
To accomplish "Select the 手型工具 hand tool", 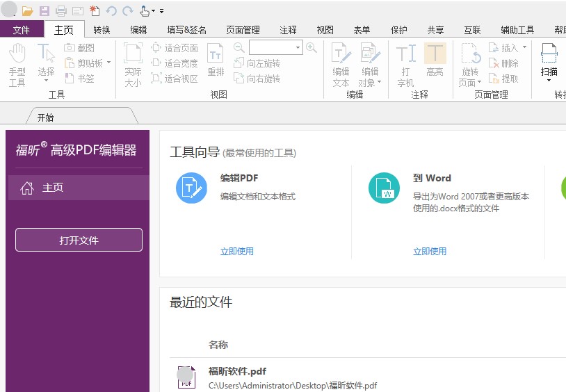I will (17, 65).
